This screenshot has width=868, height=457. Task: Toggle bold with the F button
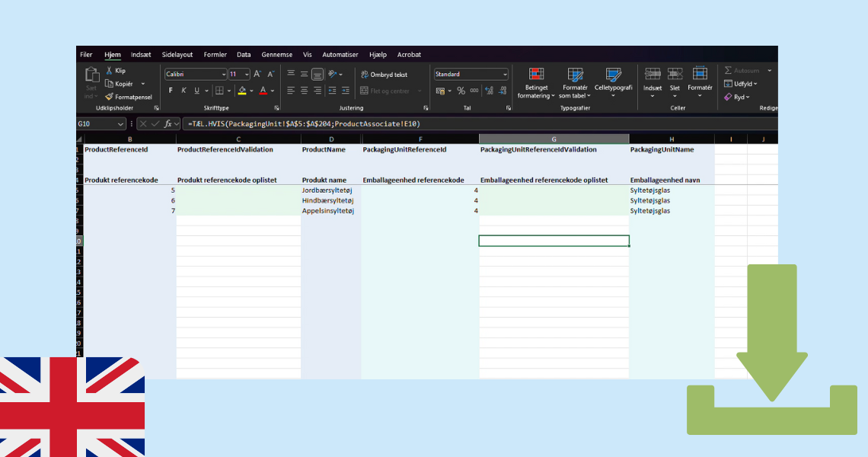(x=171, y=91)
